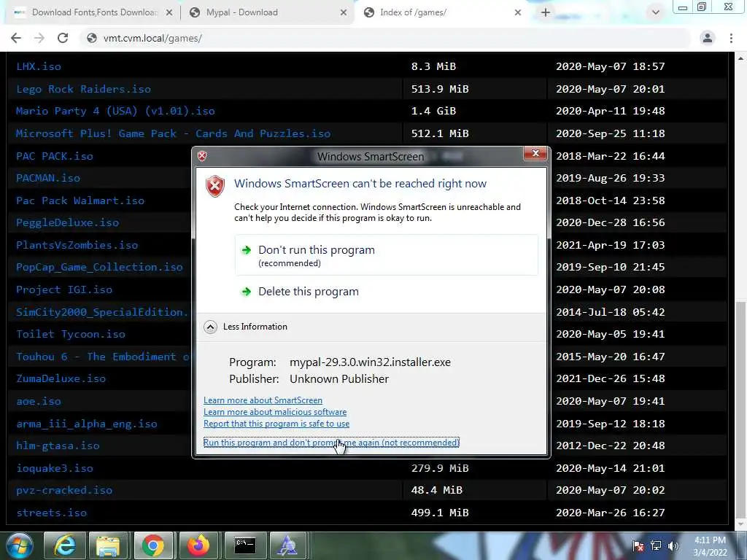Open a new tab with the plus button

[x=546, y=12]
